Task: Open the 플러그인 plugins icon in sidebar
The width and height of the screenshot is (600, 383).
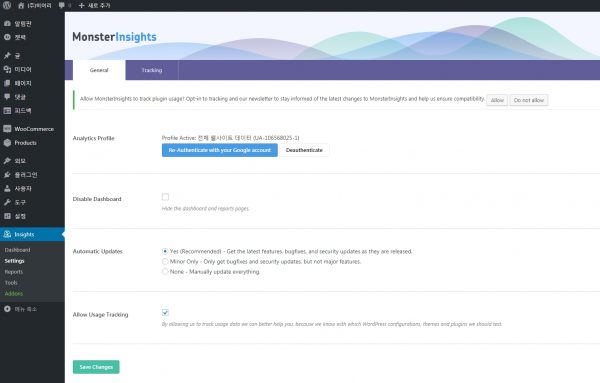Action: click(x=7, y=174)
